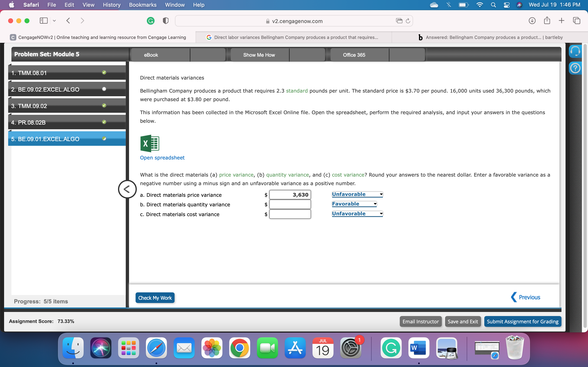Open quantity variance Favorable dropdown
Screen dimensions: 588x367
click(x=354, y=204)
